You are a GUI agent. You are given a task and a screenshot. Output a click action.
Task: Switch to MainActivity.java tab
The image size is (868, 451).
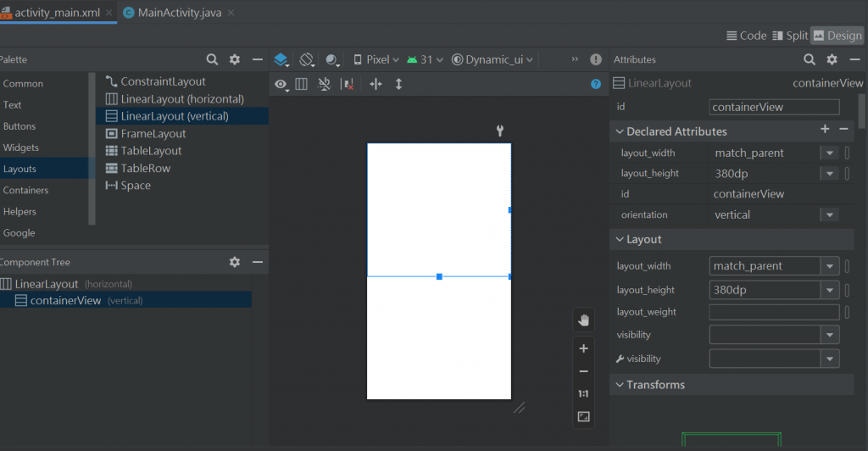click(178, 13)
